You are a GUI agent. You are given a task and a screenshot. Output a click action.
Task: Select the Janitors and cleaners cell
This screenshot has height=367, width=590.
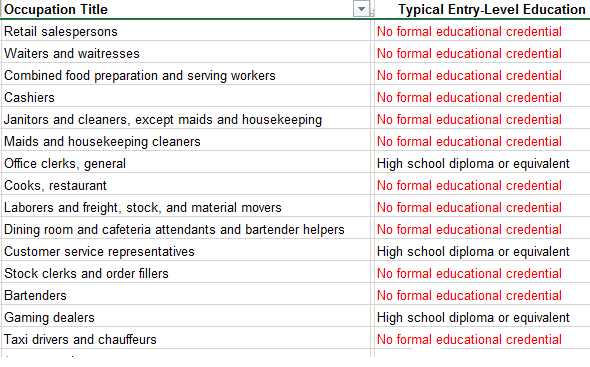pos(186,119)
